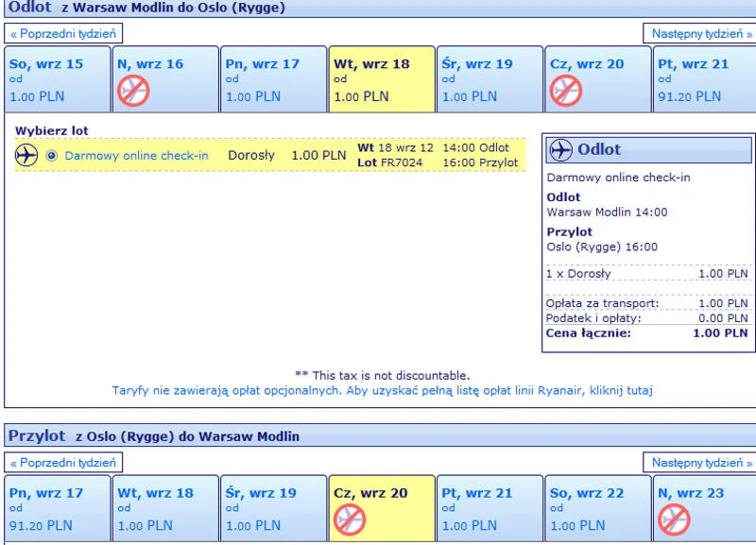Click Wybierz lot heading
756x545 pixels.
click(x=52, y=131)
